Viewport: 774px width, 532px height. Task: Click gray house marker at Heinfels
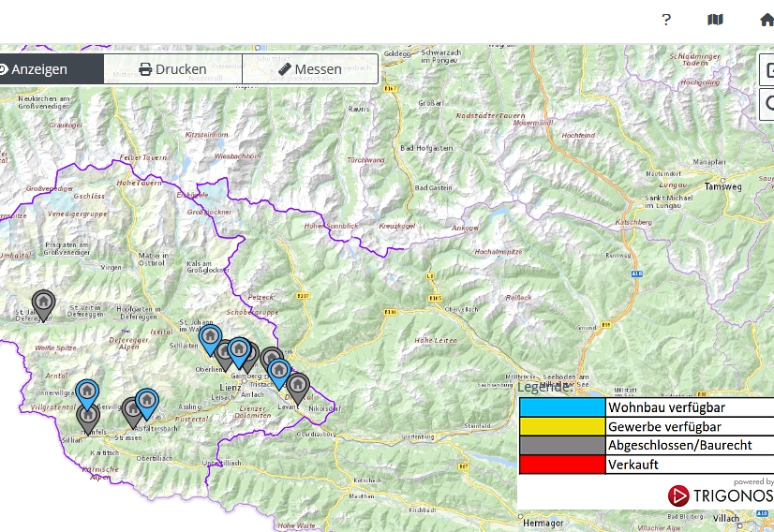point(89,414)
